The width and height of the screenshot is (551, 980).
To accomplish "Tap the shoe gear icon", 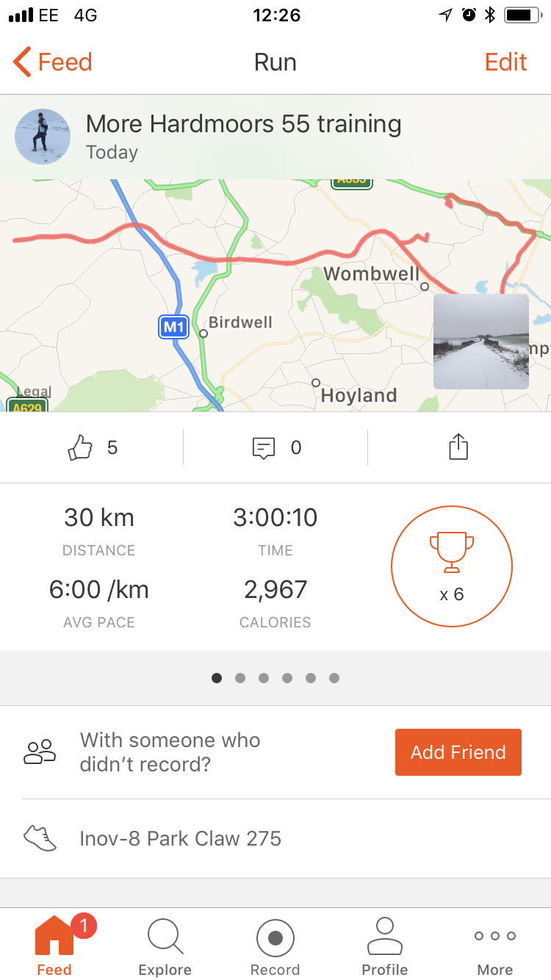I will [x=40, y=838].
